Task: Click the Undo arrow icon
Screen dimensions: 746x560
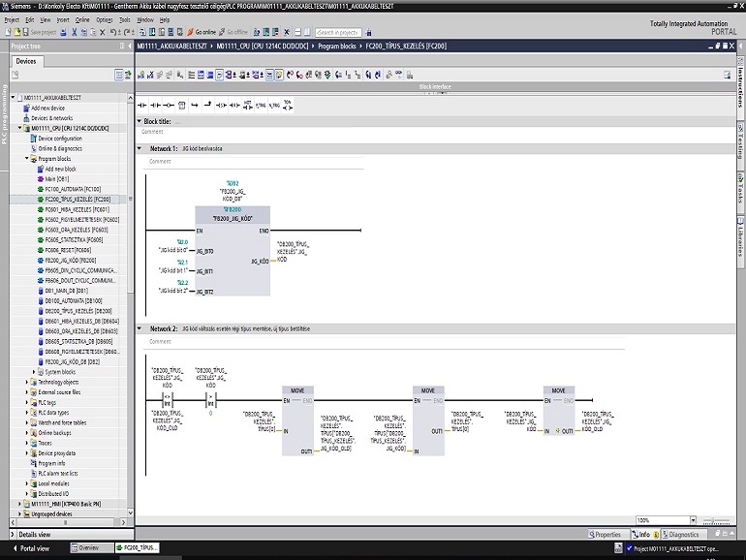Action: pos(113,32)
